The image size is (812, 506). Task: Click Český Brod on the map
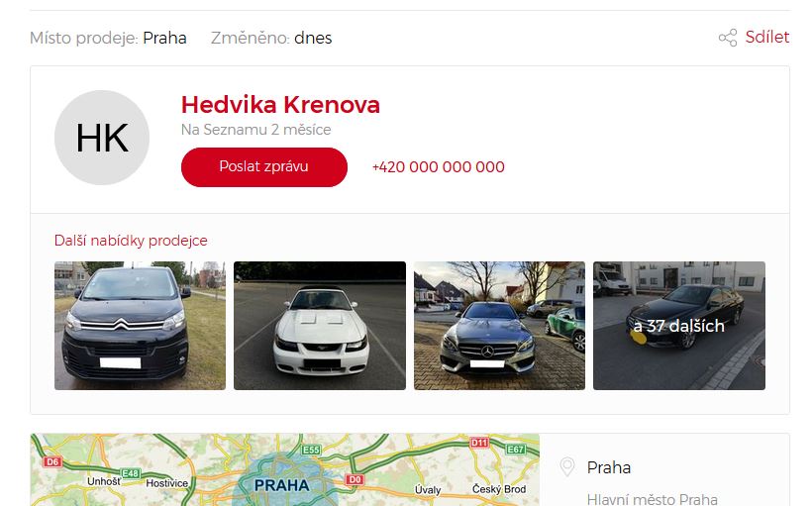[x=499, y=489]
